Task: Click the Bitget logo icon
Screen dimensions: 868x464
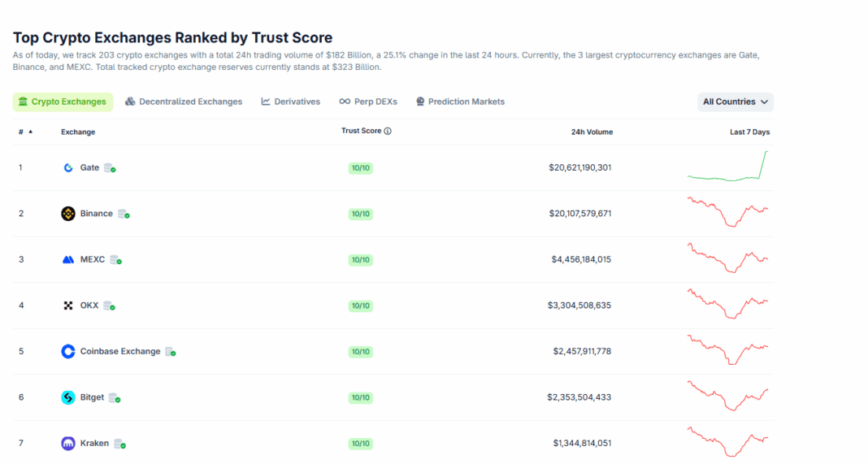Action: point(68,397)
